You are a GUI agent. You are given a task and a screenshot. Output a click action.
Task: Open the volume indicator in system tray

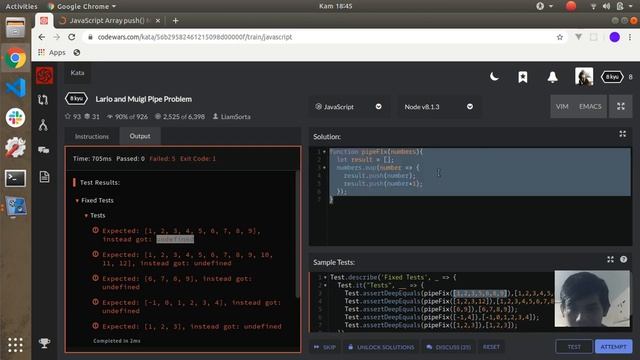[606, 6]
